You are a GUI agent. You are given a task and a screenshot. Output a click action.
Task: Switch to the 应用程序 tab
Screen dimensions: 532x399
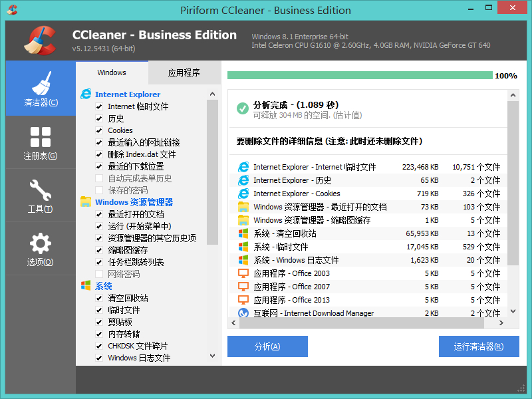pos(184,72)
